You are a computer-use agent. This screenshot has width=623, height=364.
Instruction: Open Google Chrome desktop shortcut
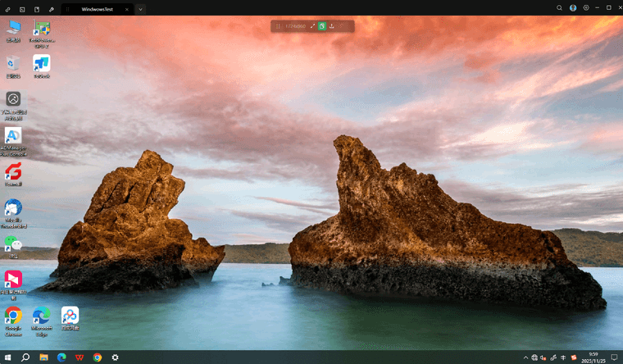click(13, 316)
